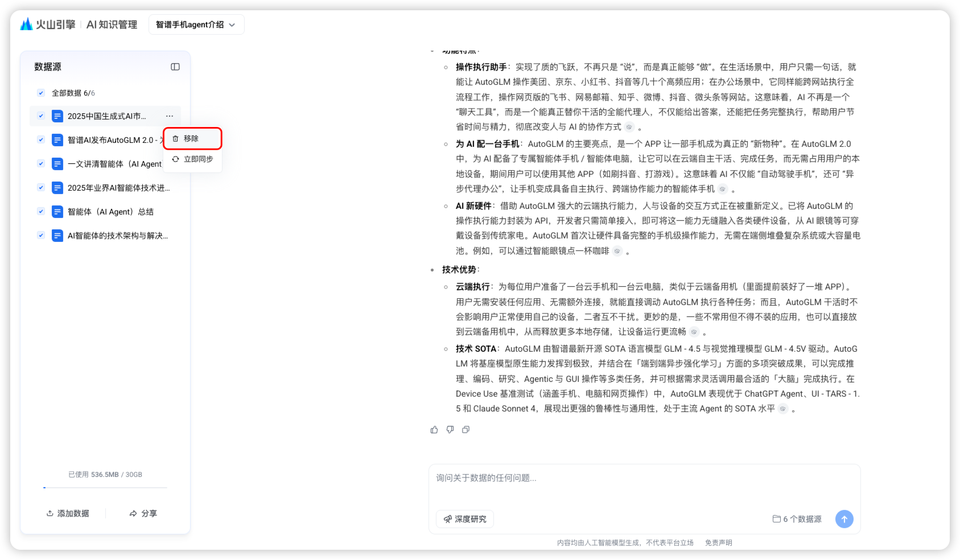
Task: Uncheck AI智能体的技术架构与解决 checkbox
Action: click(41, 236)
